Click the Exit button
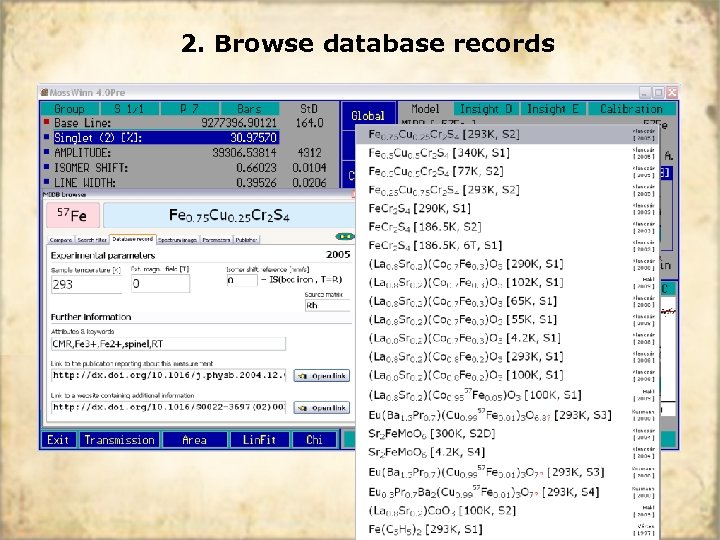 point(58,440)
